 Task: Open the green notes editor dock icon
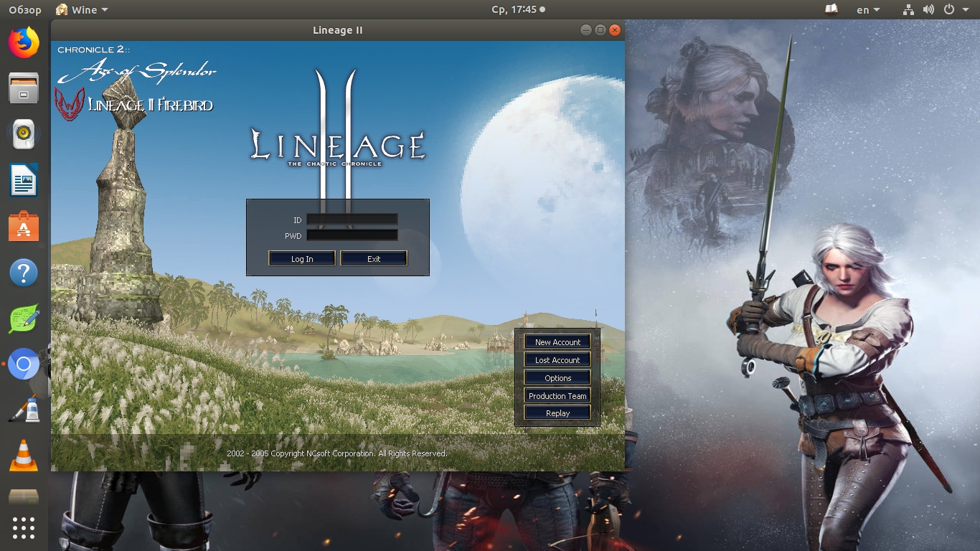pos(24,319)
